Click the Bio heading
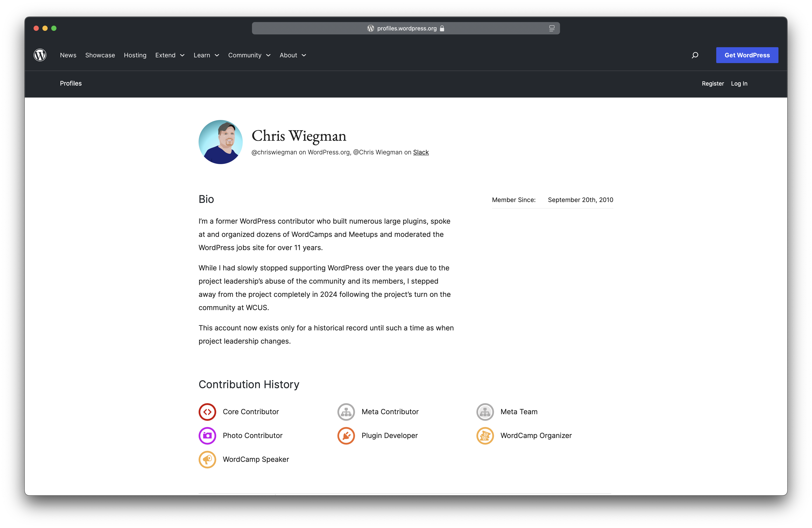 coord(206,199)
